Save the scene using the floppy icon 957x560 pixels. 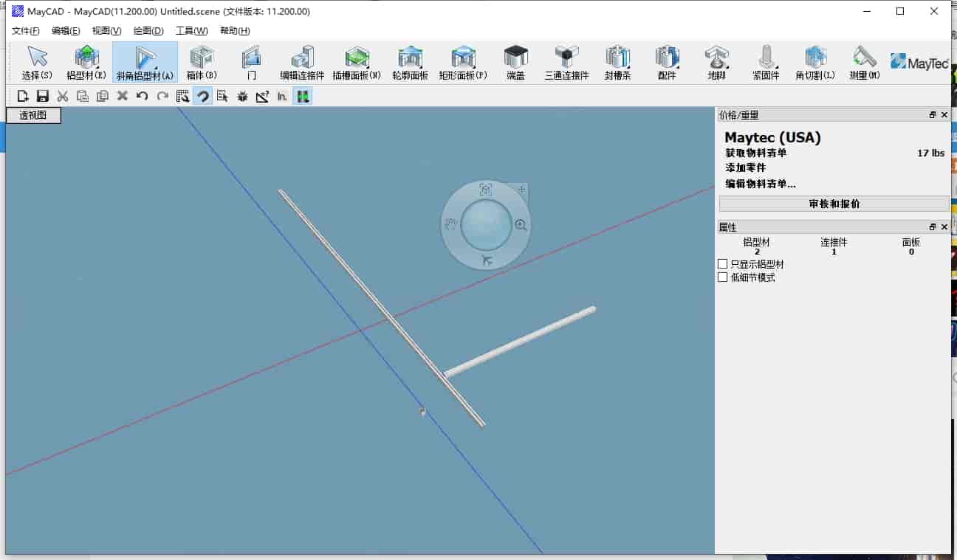pos(43,96)
